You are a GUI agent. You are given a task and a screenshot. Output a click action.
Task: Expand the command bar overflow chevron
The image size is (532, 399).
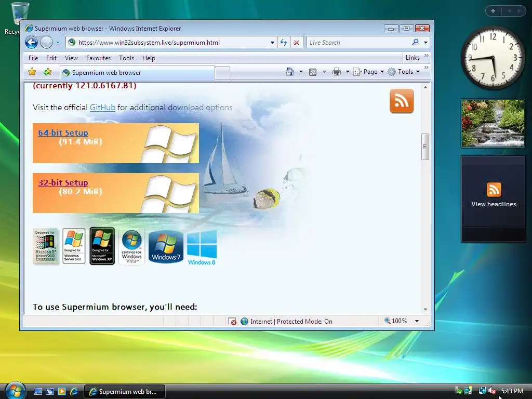coord(426,68)
